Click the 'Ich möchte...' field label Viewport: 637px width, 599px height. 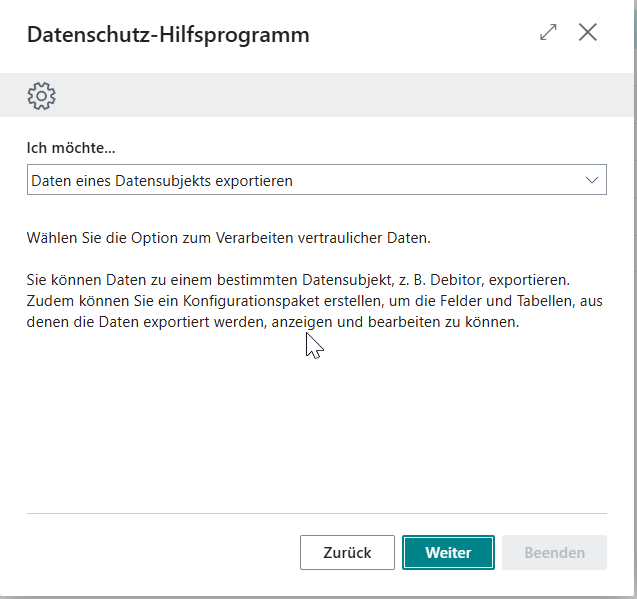pyautogui.click(x=71, y=148)
